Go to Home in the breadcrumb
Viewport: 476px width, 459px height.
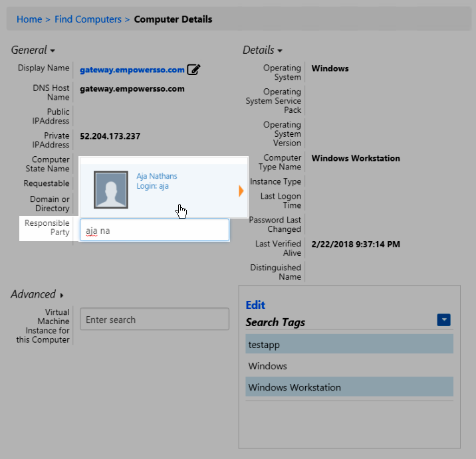coord(29,19)
